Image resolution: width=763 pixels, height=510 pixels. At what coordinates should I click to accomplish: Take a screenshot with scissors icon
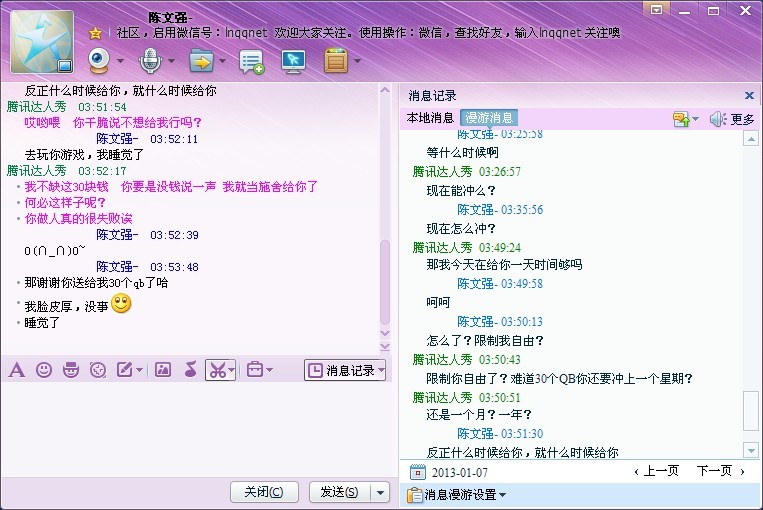coord(217,370)
